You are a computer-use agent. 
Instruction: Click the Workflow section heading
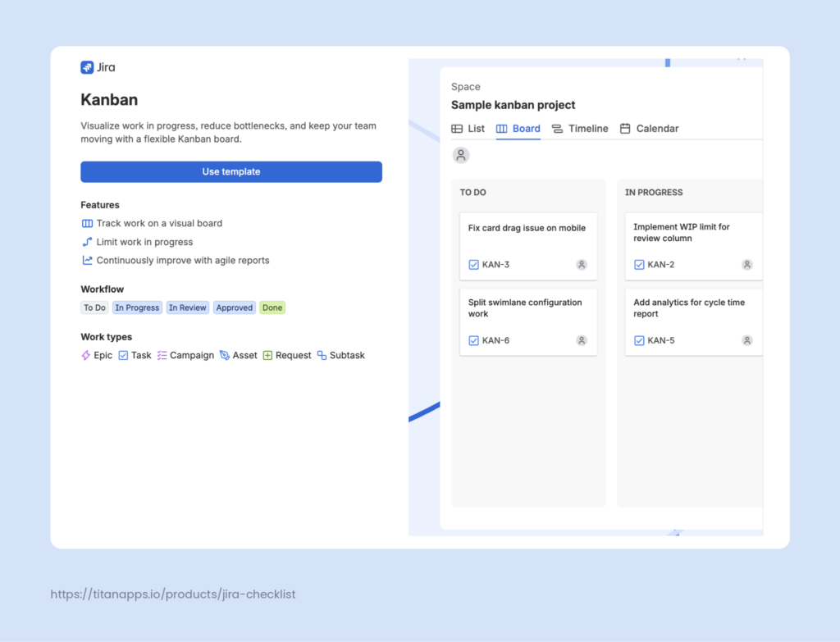coord(103,289)
